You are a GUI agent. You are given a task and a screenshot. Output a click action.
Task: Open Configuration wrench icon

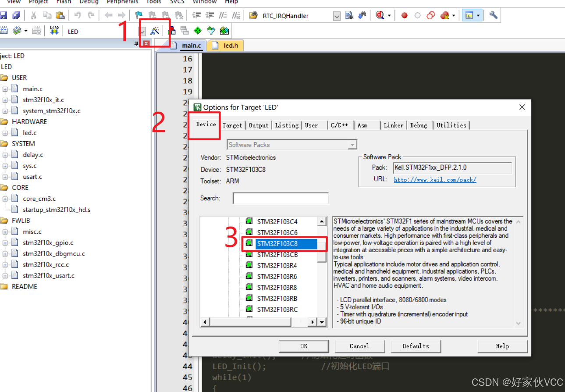(x=494, y=15)
